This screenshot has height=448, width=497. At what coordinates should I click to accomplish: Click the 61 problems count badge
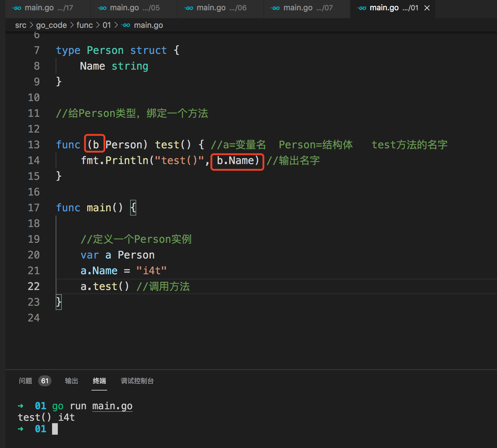click(45, 381)
